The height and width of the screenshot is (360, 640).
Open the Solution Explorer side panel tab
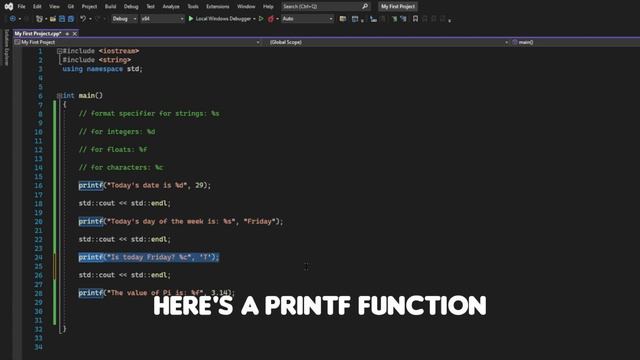[x=6, y=47]
